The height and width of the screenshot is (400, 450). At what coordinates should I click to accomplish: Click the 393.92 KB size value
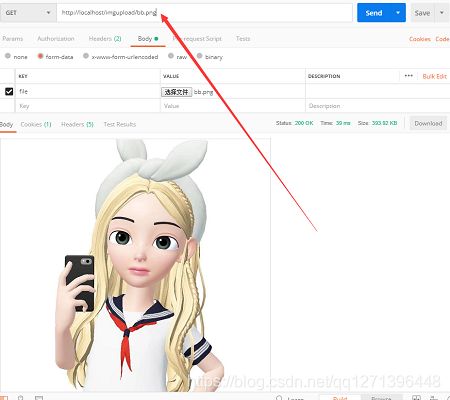click(384, 123)
